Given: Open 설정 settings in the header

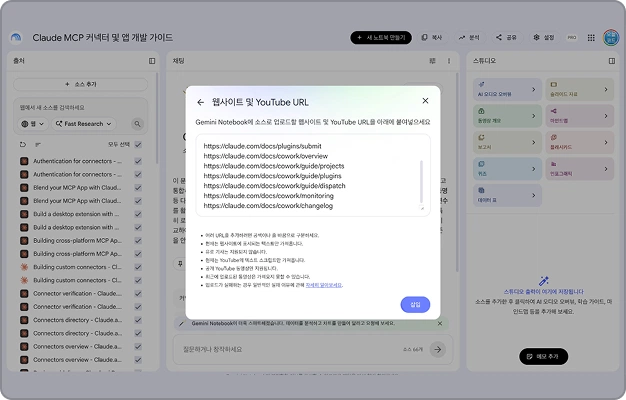Looking at the screenshot, I should click(544, 38).
